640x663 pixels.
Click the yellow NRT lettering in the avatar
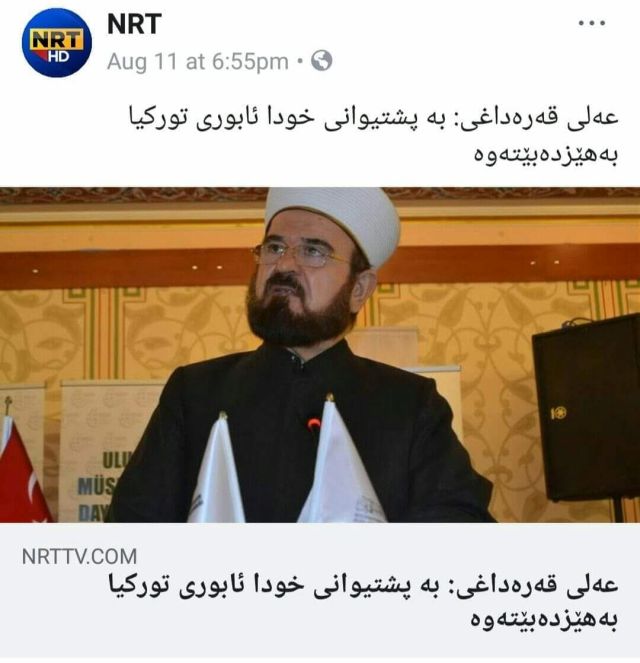point(56,40)
